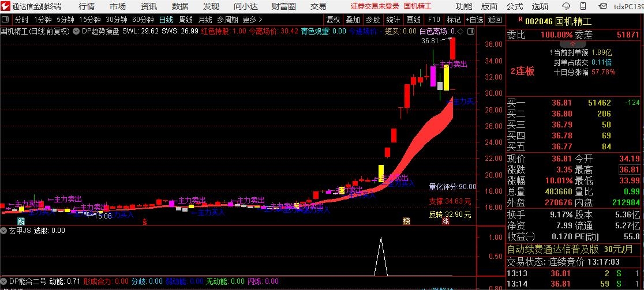Select the 30分钟 period tab
Viewport: 644px width, 290px height.
click(117, 20)
